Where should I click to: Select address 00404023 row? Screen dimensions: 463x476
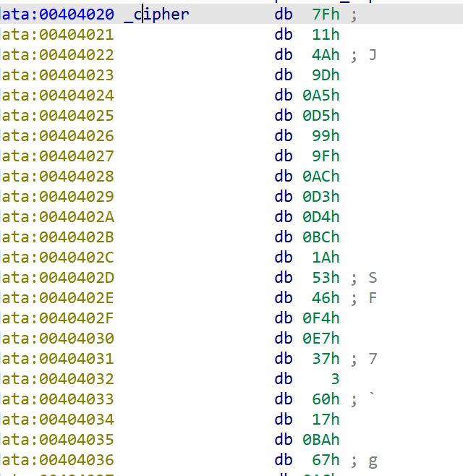pyautogui.click(x=58, y=75)
